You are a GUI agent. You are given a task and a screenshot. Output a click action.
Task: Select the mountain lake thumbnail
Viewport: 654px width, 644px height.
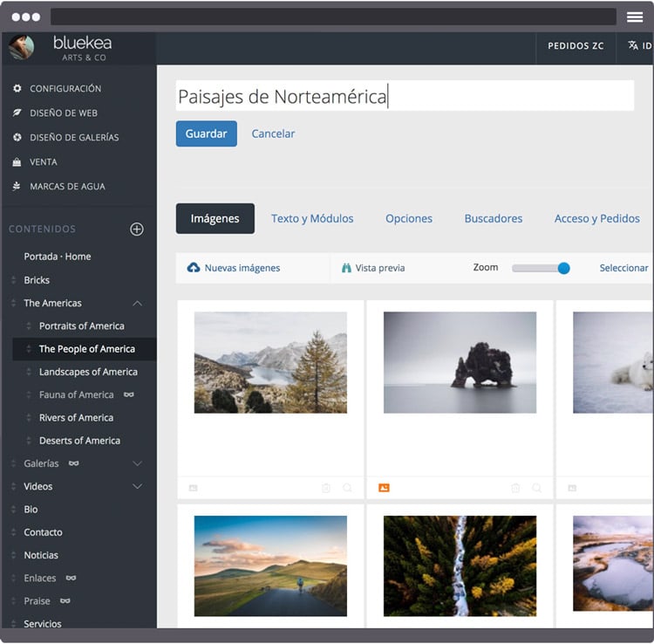click(270, 362)
